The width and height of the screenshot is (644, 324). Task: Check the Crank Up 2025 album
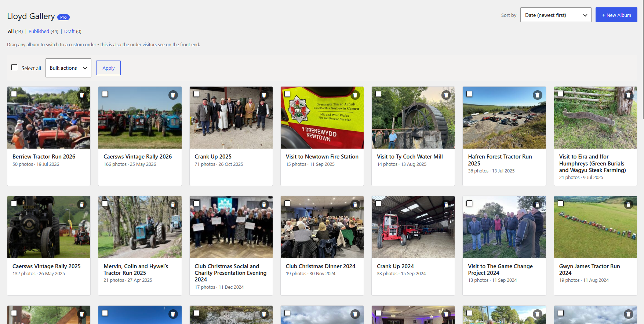196,94
